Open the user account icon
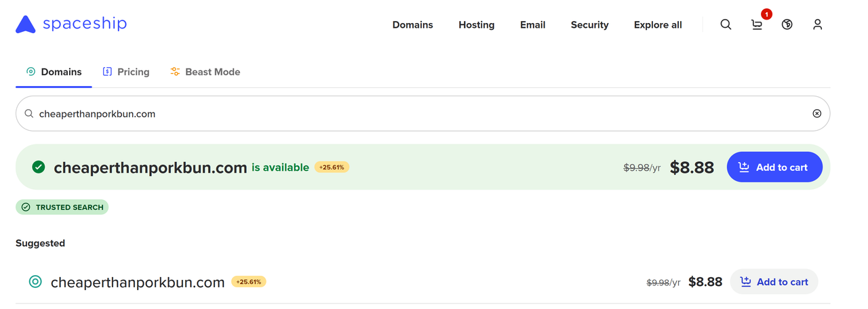Screen dimensions: 868x309 [x=817, y=24]
